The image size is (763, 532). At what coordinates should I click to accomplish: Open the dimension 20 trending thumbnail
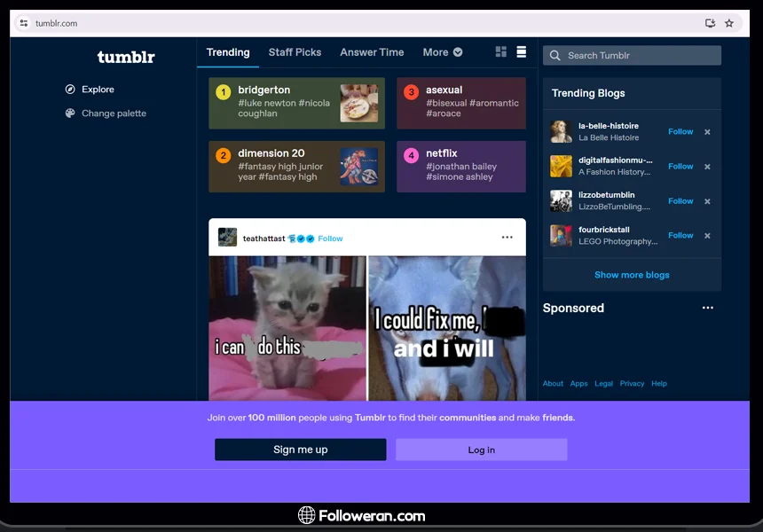(x=358, y=167)
